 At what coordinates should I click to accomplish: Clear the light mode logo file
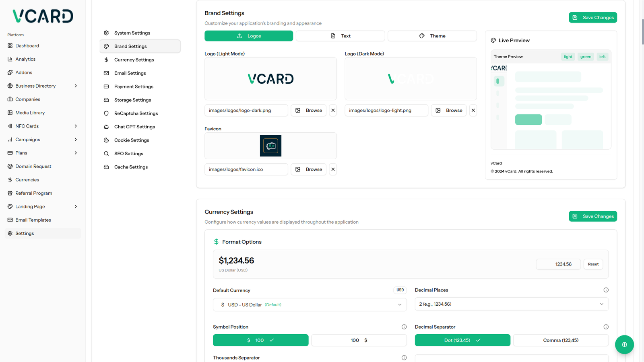(x=333, y=110)
